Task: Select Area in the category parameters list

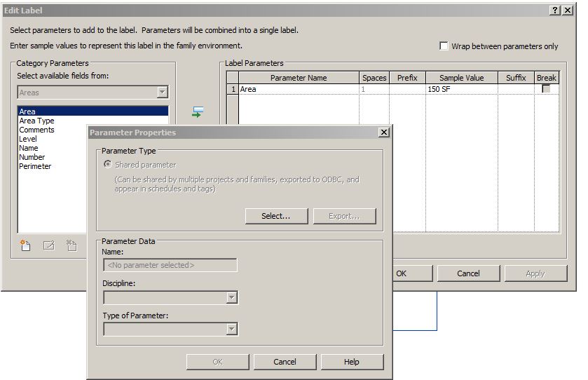Action: coord(93,111)
